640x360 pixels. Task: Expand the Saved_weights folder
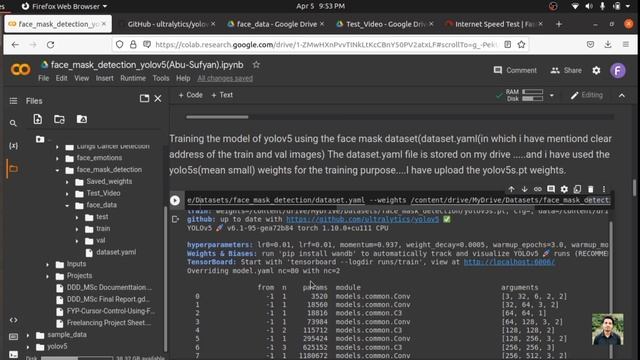[67, 182]
